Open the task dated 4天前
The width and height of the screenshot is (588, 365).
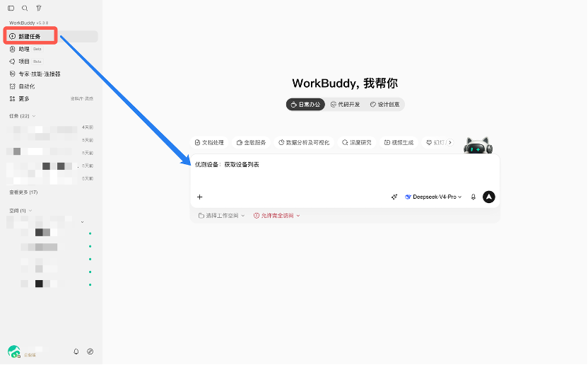(x=50, y=128)
